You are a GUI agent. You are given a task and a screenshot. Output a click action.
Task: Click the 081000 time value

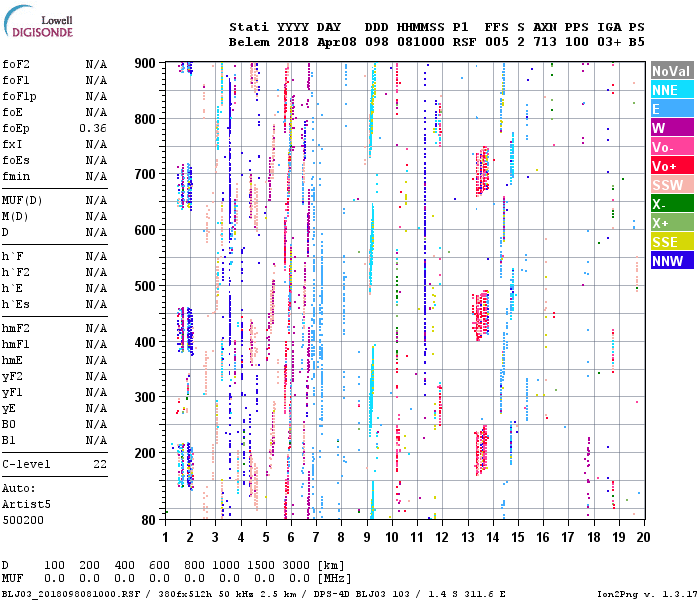[421, 42]
